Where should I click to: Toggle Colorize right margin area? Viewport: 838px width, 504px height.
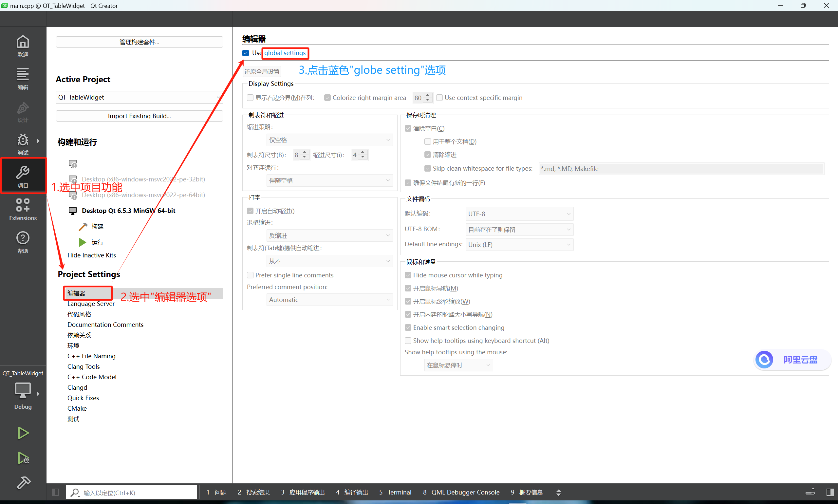pyautogui.click(x=327, y=98)
